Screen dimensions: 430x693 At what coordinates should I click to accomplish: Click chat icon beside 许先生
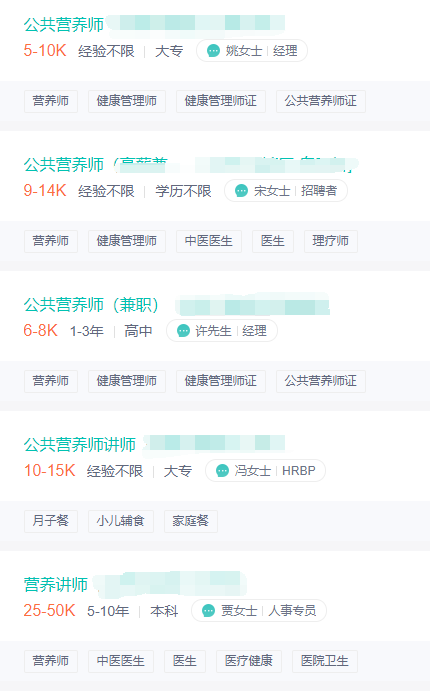click(x=183, y=331)
